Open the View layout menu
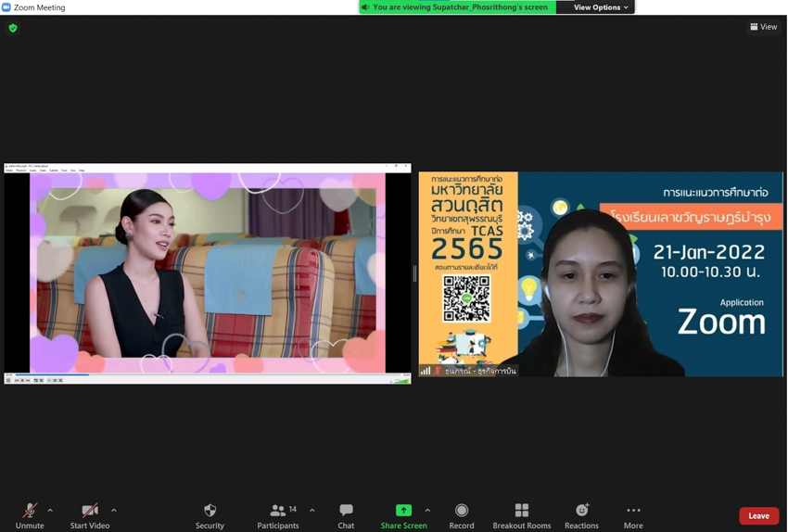788x532 pixels. coord(763,27)
